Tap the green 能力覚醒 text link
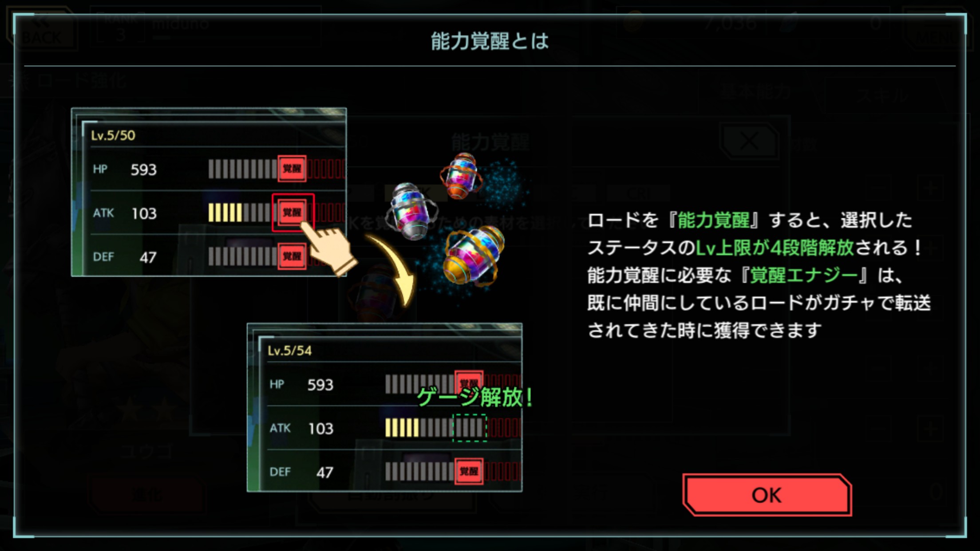 tap(713, 220)
